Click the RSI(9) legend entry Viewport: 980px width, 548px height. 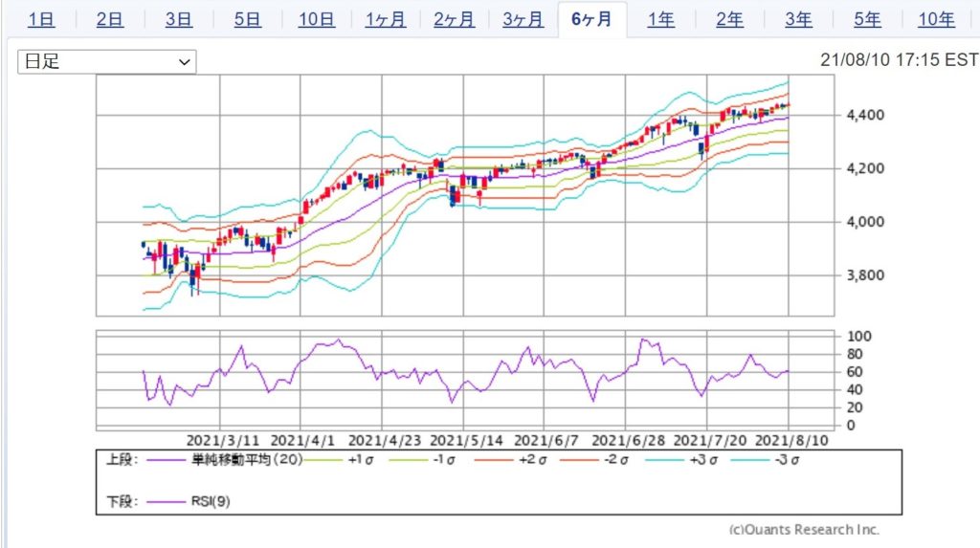(195, 498)
